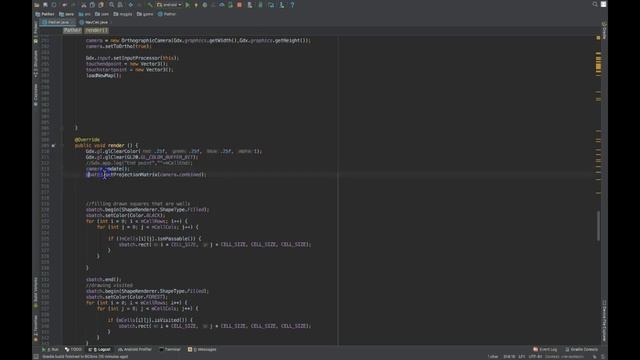Switch to the NavCell.java editor tab

click(x=94, y=22)
